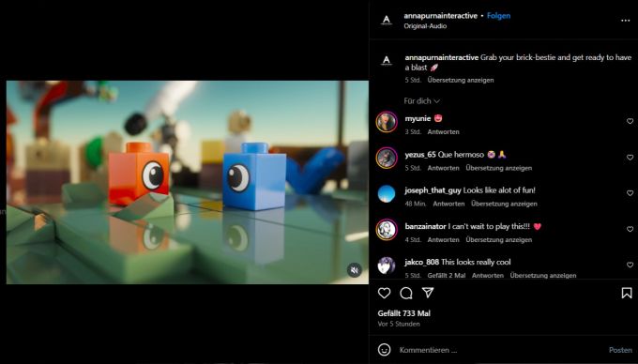Follow annapurnainteractive via Folgen
Image resolution: width=638 pixels, height=364 pixels.
coord(498,16)
